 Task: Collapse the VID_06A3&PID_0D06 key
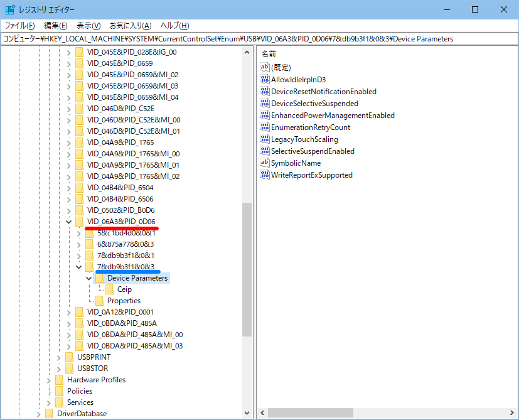(x=68, y=222)
